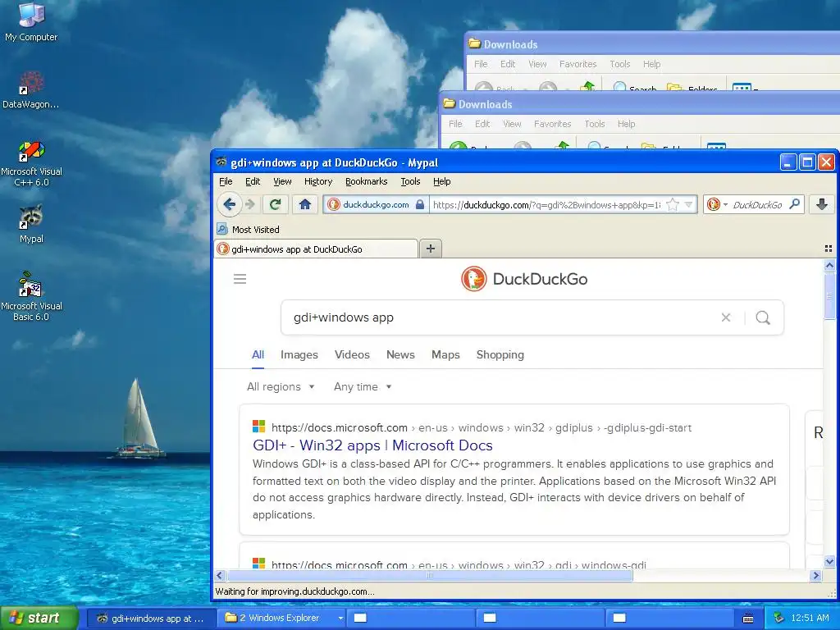Click the horizontal scrollbar left arrow
The height and width of the screenshot is (630, 840).
click(220, 575)
